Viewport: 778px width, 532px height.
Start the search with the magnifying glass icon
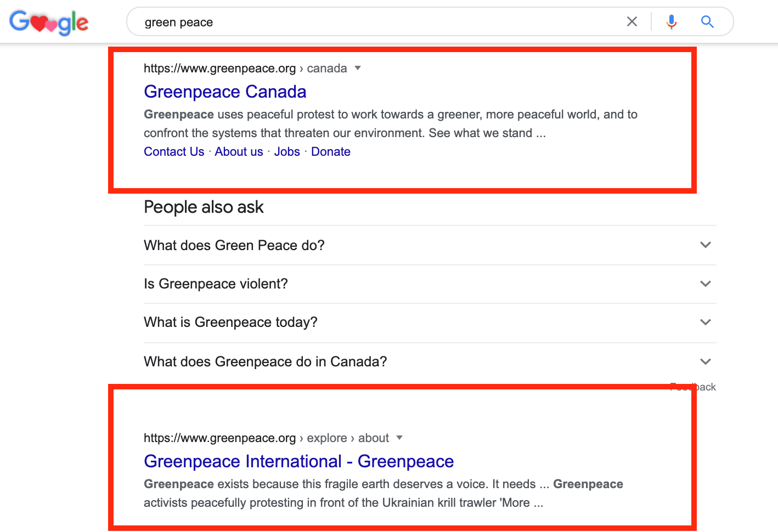[x=707, y=21]
